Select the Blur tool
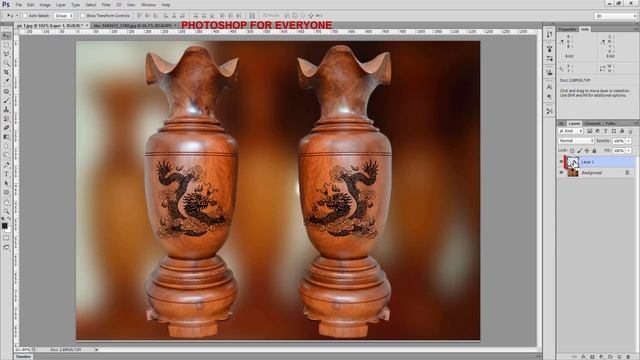Viewport: 640px width, 360px height. click(6, 146)
